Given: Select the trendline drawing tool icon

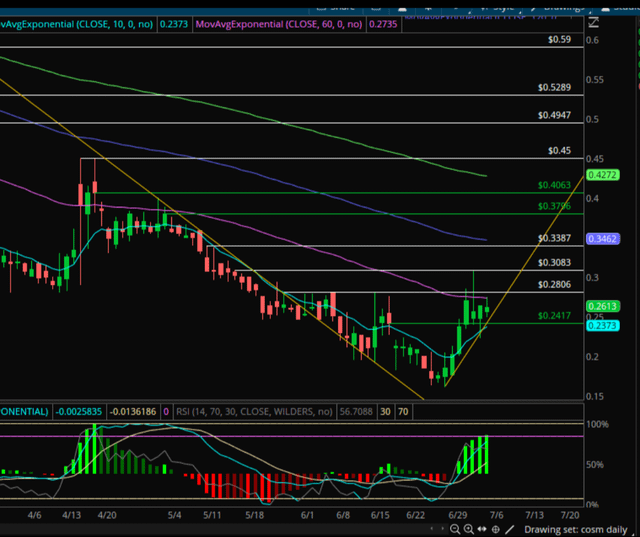Looking at the screenshot, I should 509,530.
